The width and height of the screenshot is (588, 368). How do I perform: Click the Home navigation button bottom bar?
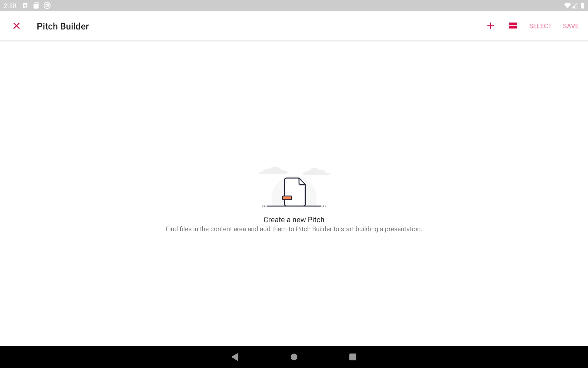294,357
